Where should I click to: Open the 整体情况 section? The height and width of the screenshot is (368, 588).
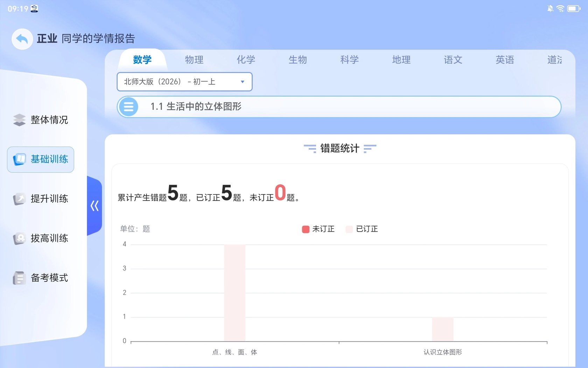(x=41, y=120)
